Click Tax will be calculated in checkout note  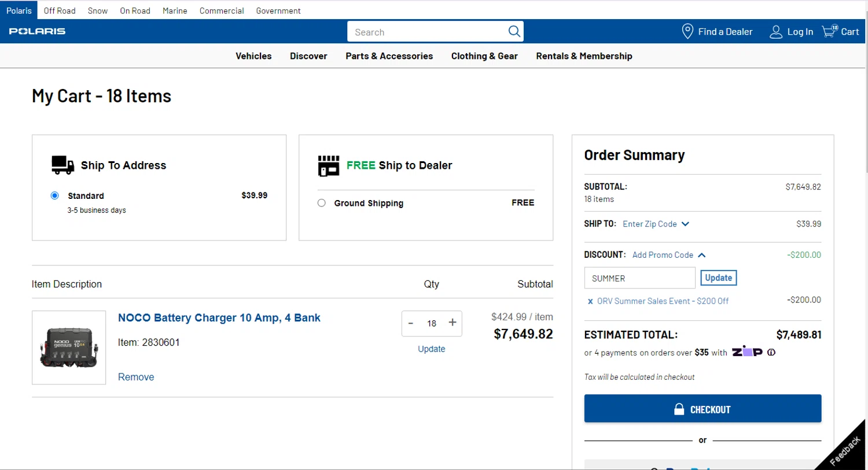(x=639, y=377)
